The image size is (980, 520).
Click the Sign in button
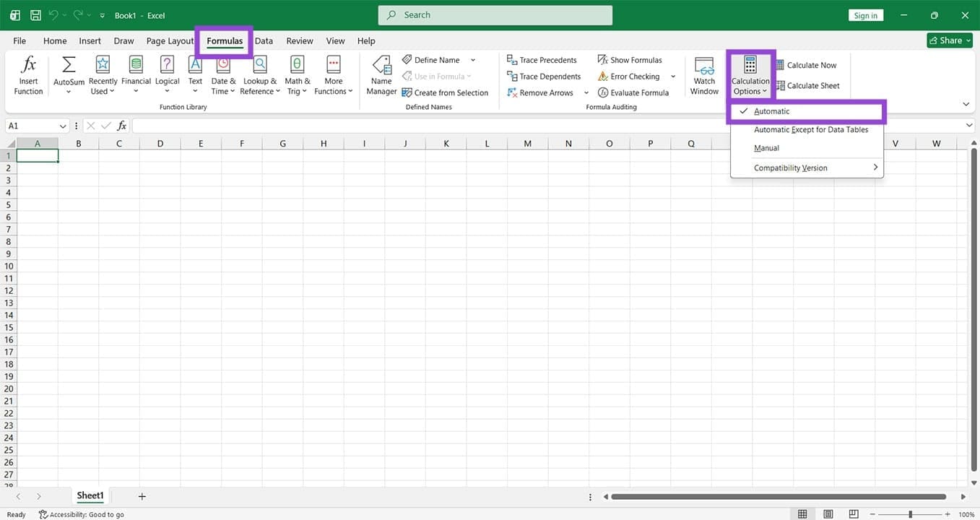tap(865, 14)
